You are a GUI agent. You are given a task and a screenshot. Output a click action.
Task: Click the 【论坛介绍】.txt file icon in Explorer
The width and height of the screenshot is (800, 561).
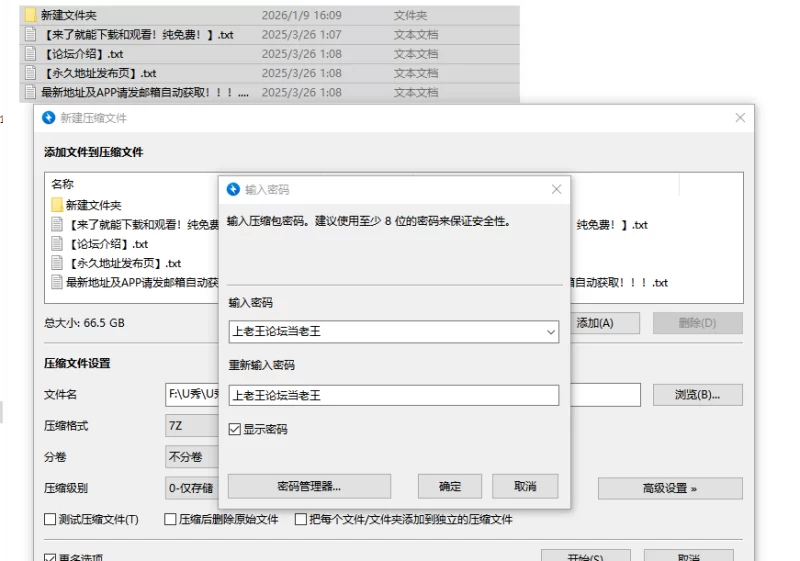[x=31, y=54]
